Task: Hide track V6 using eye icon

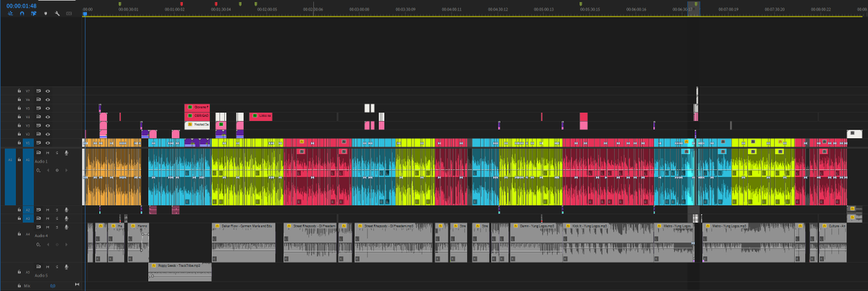Action: (x=48, y=99)
